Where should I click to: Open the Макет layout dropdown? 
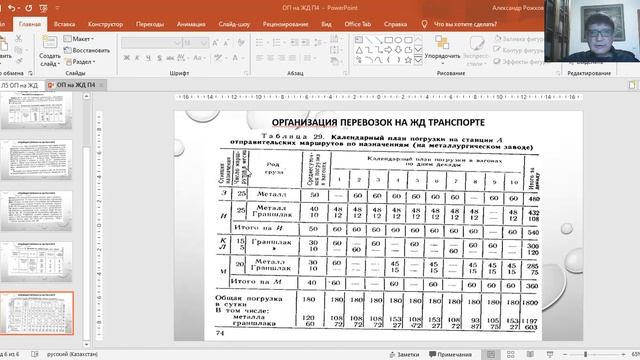[79, 39]
